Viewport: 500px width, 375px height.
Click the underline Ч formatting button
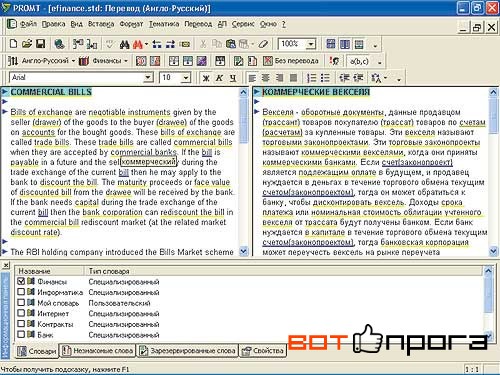(233, 78)
